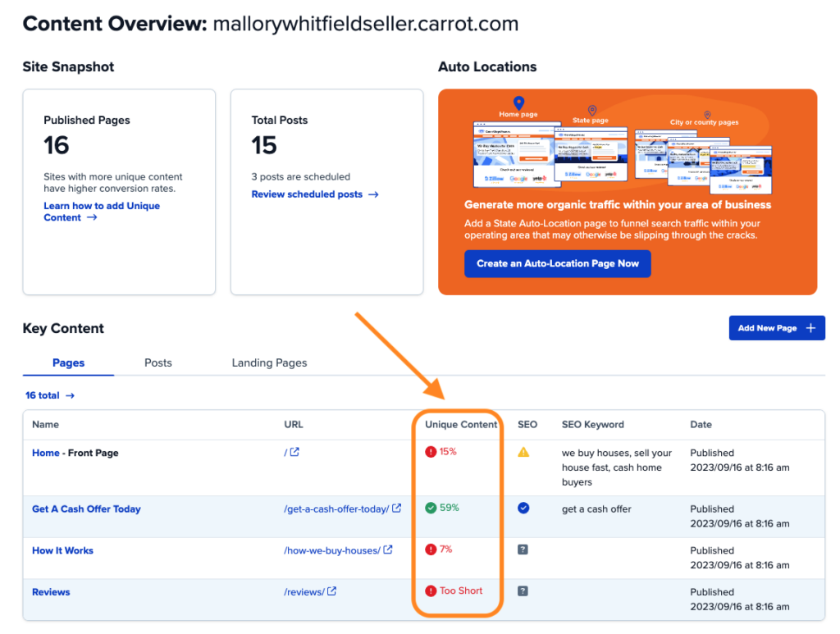Click yellow SEO warning triangle for Home

(x=523, y=453)
